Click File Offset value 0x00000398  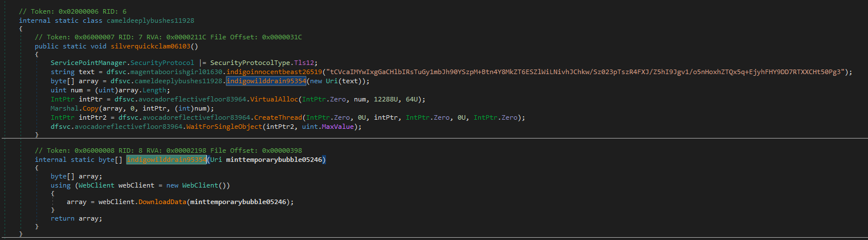tap(282, 151)
